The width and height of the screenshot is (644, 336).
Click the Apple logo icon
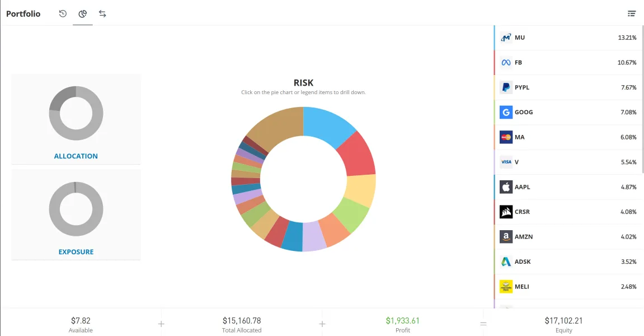coord(506,186)
